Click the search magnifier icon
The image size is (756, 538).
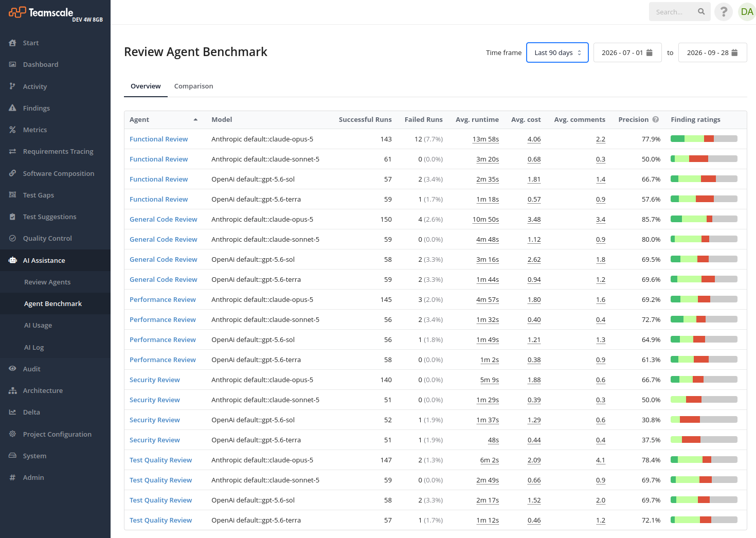(701, 12)
